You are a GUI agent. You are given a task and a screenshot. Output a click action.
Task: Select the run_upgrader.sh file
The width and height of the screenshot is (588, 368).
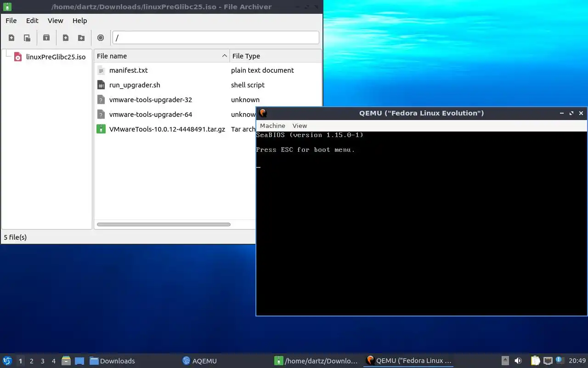click(135, 85)
